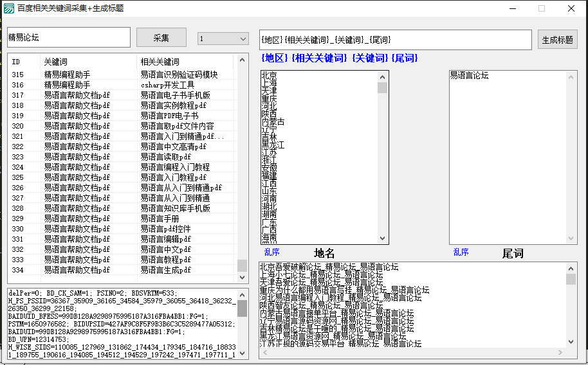Edit the title template input field

pyautogui.click(x=395, y=40)
